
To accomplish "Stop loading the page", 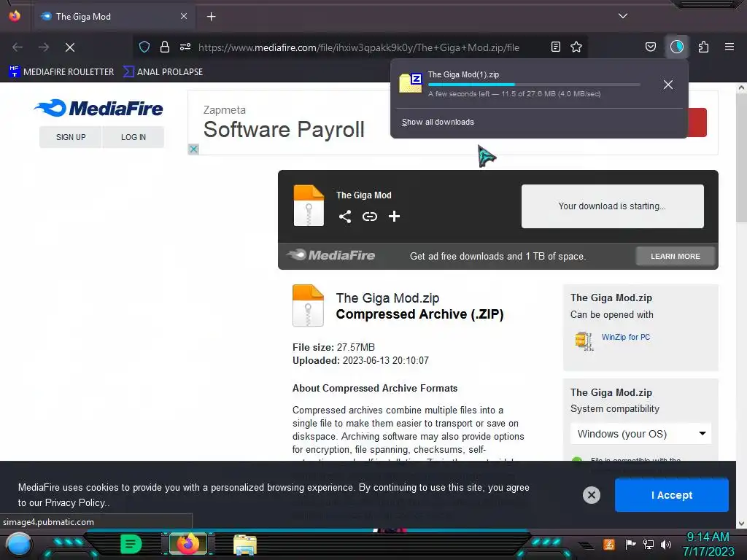I will [x=70, y=47].
